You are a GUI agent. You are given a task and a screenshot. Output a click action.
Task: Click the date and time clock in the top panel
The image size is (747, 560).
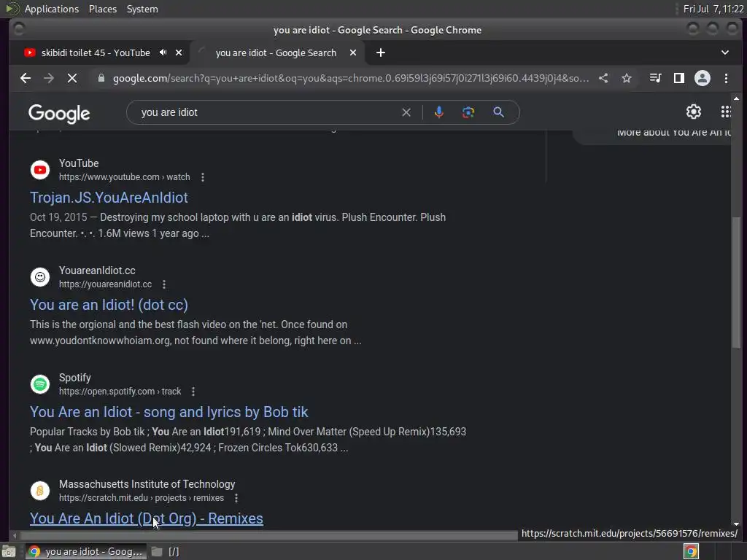click(713, 9)
